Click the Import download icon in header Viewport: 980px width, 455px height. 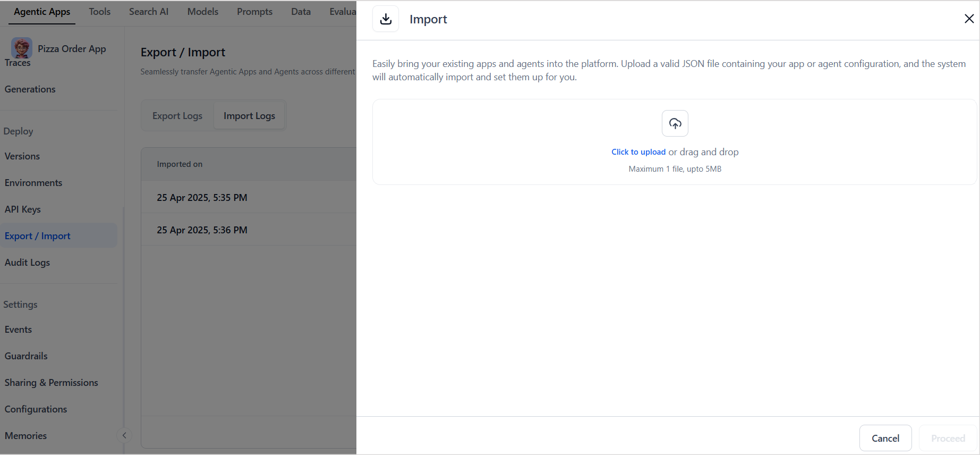pos(386,19)
